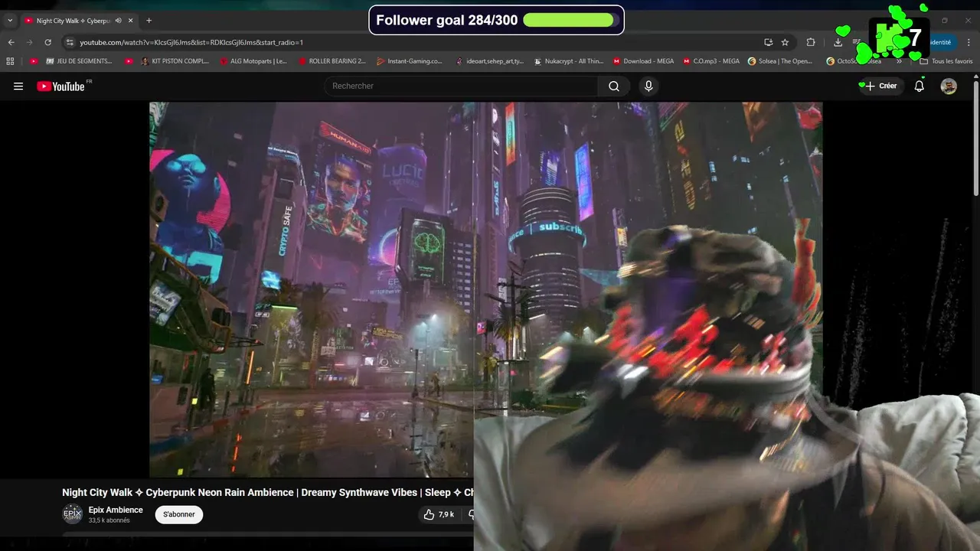980x551 pixels.
Task: Close the Night City Walk tab
Action: [x=131, y=21]
